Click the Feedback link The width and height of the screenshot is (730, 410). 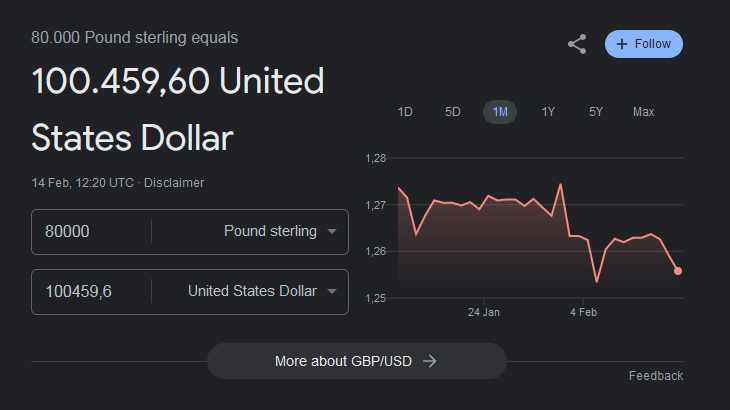click(x=655, y=376)
